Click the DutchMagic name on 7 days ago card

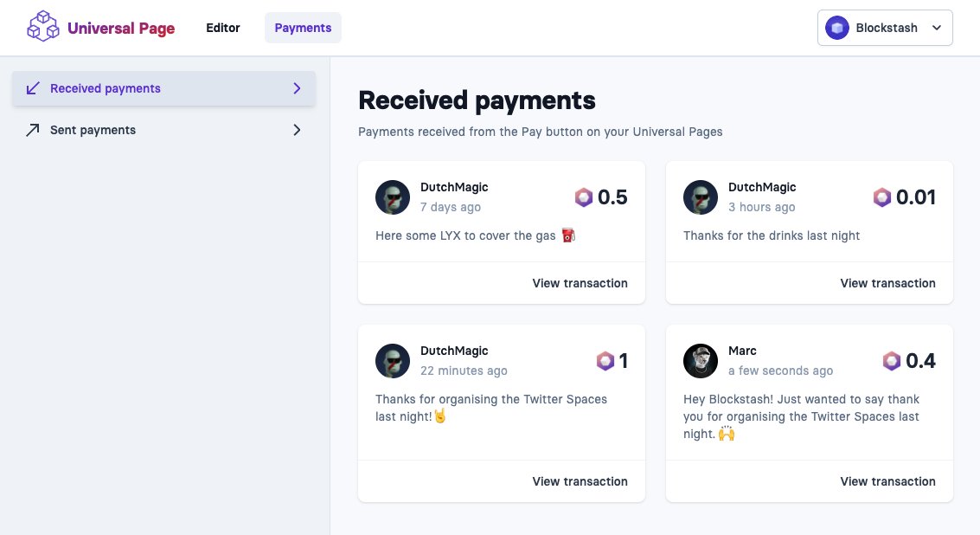(454, 187)
